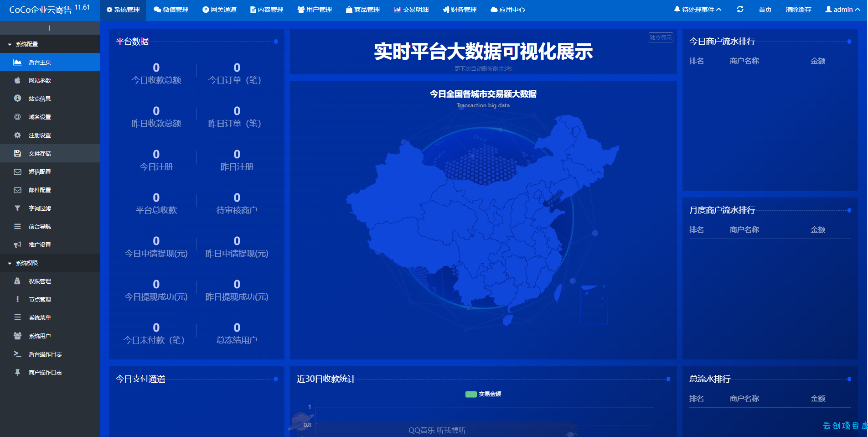The image size is (868, 437).
Task: Click the 今日收款总额 statistic
Action: point(156,74)
